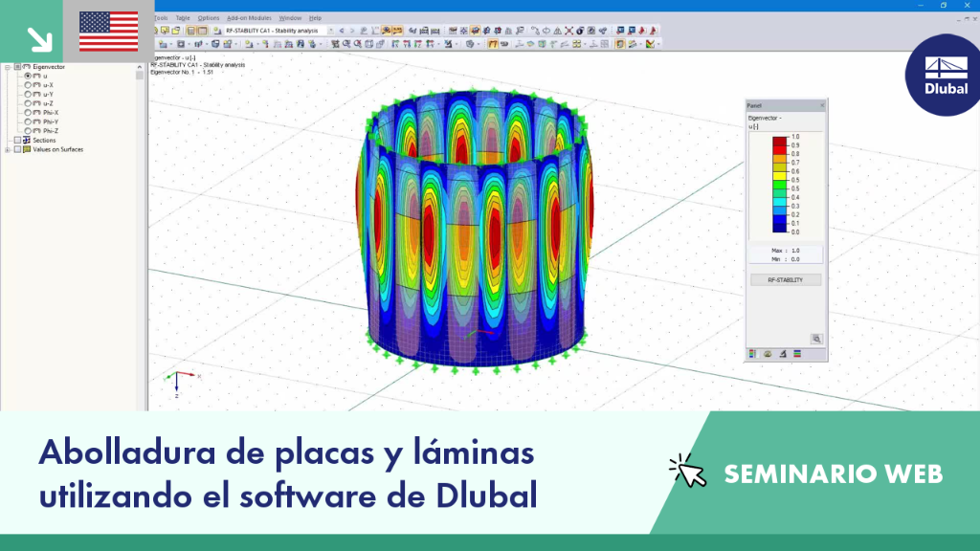Click the magnifier icon in the panel

[x=816, y=340]
